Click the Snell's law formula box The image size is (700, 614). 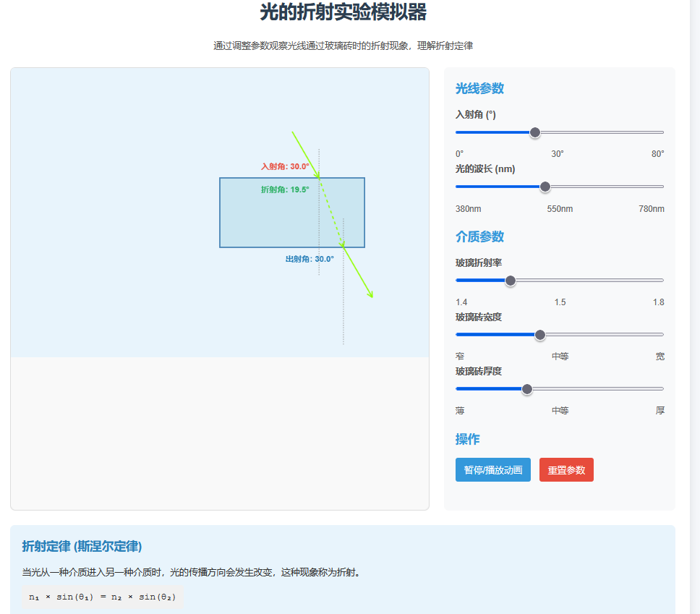[x=103, y=597]
